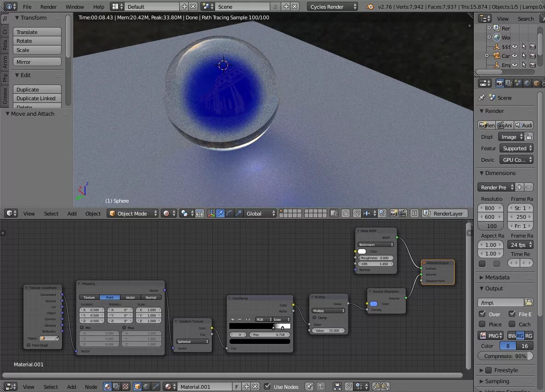This screenshot has height=392, width=545.
Task: Toggle renderability camera icon for $$$ object
Action: tap(533, 46)
